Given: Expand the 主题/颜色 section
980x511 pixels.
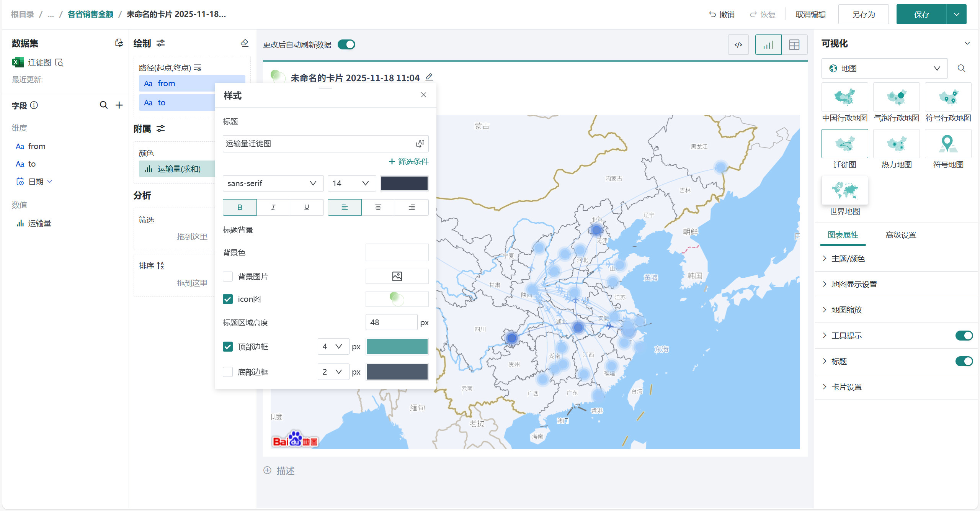Looking at the screenshot, I should (x=848, y=259).
